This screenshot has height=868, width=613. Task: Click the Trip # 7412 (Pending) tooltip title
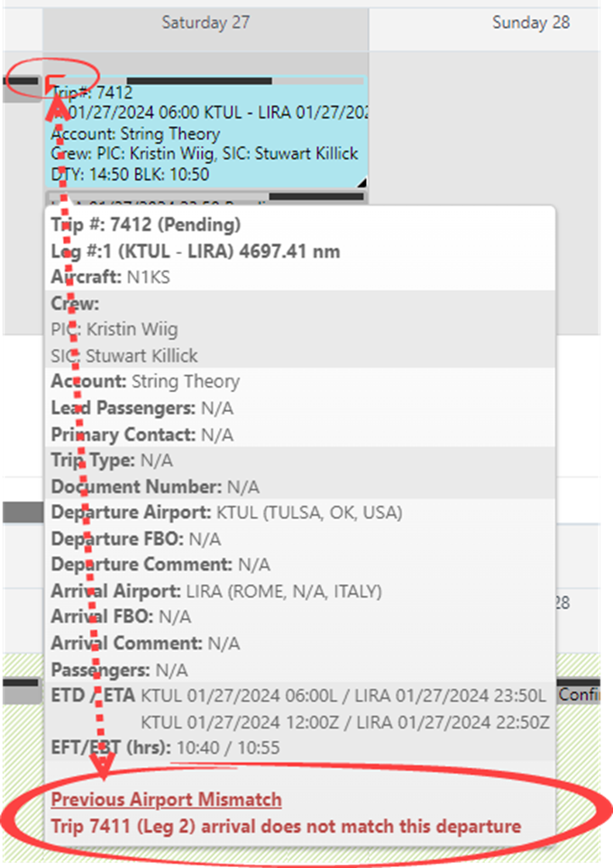[x=145, y=224]
